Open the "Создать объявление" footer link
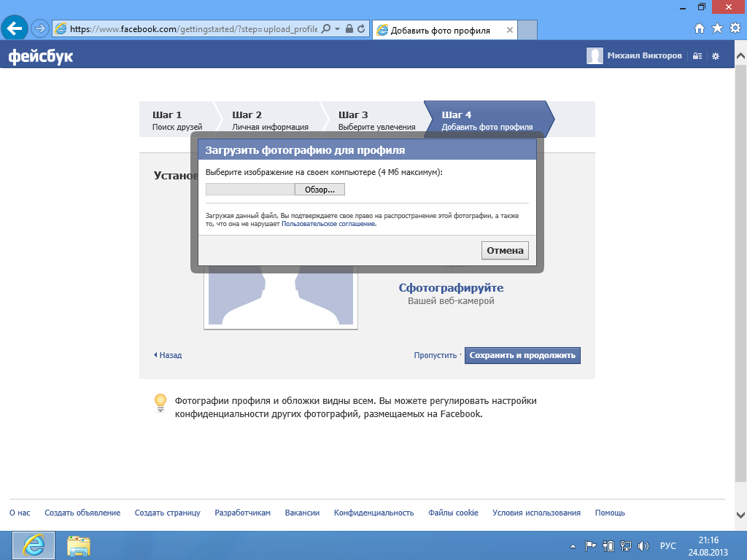 point(82,513)
